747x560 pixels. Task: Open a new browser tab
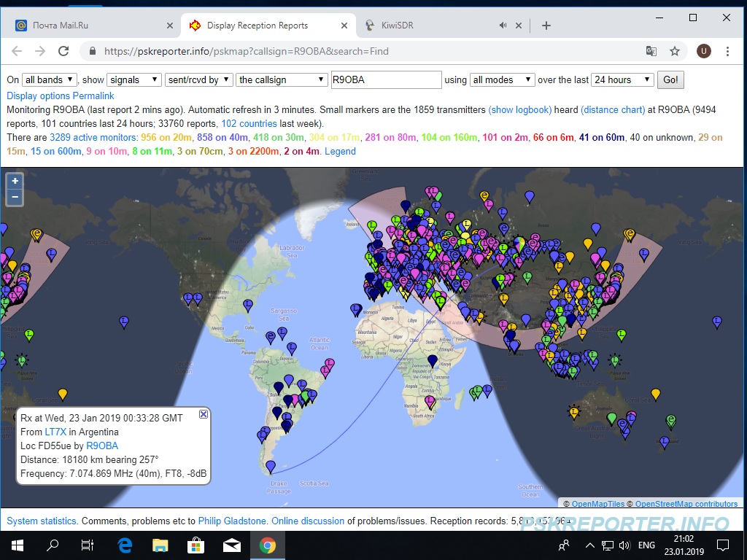(x=546, y=26)
